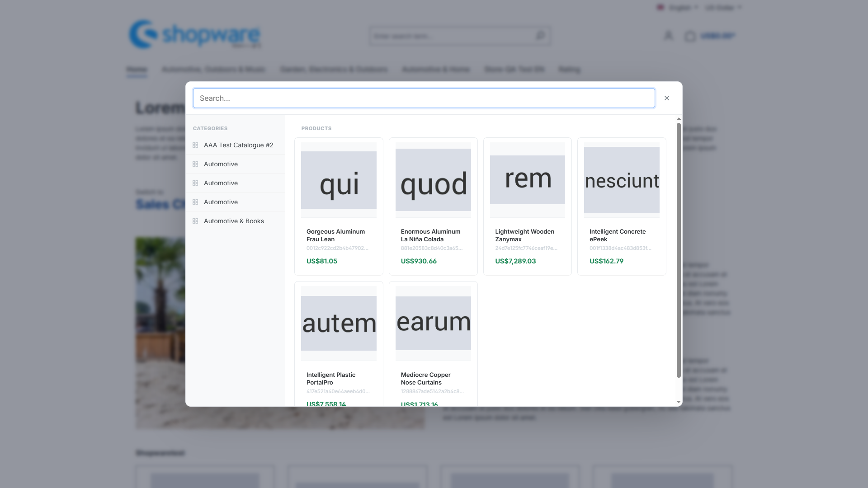Click the results vertical scrollbar thumb

click(x=679, y=250)
